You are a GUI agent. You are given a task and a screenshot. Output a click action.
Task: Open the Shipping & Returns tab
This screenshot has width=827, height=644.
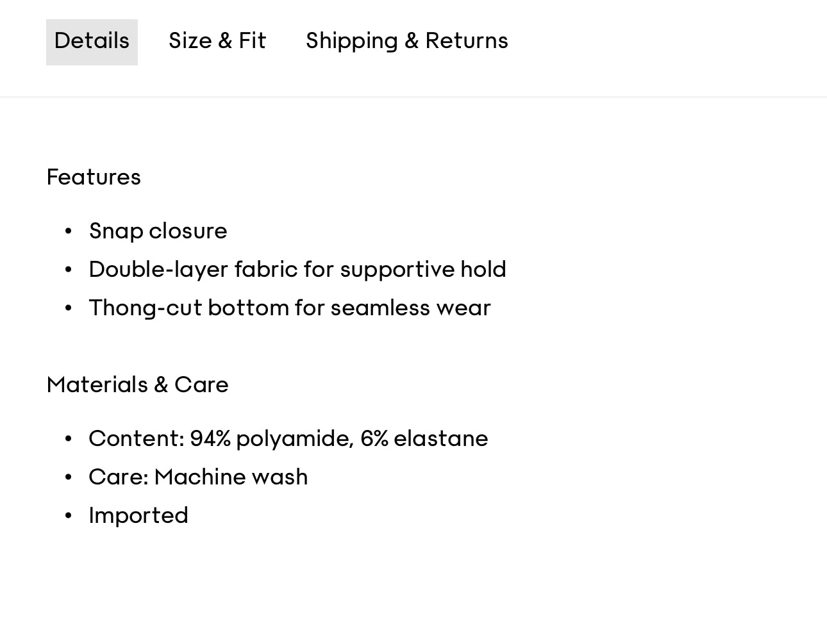406,42
